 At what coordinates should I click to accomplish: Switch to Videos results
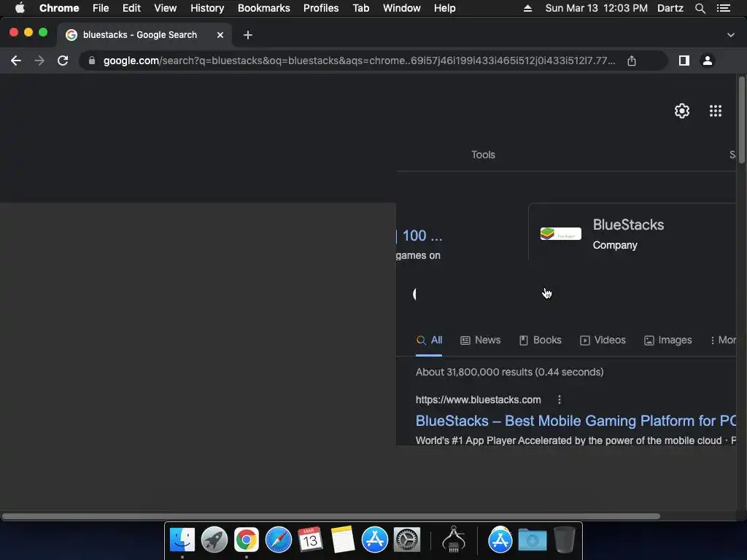pos(603,340)
